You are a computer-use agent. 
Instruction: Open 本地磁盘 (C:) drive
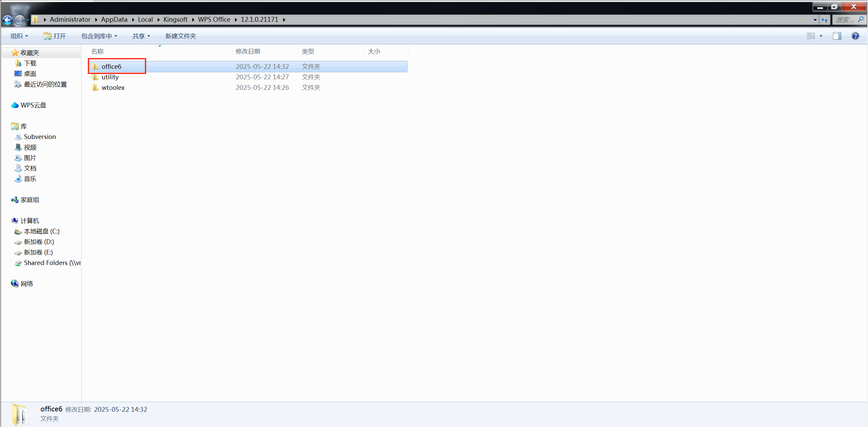point(41,231)
